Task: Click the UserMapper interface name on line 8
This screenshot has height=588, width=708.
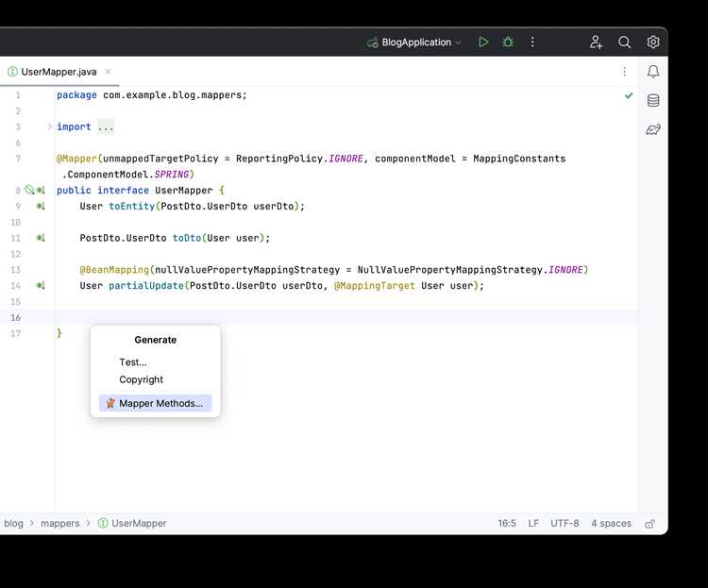Action: (184, 190)
